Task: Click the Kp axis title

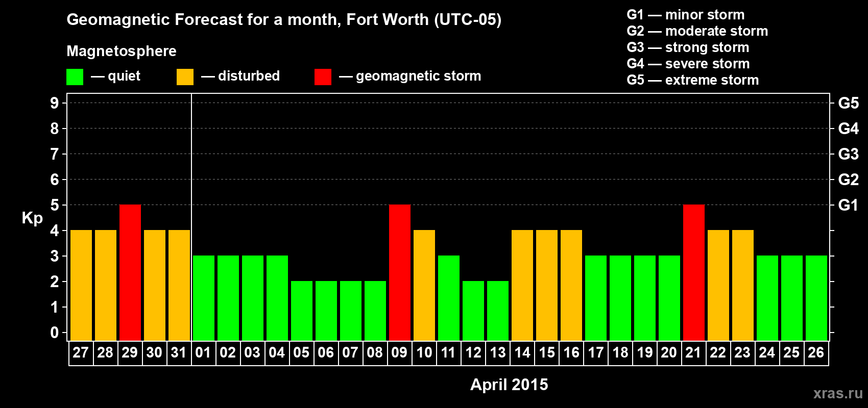Action: coord(32,218)
